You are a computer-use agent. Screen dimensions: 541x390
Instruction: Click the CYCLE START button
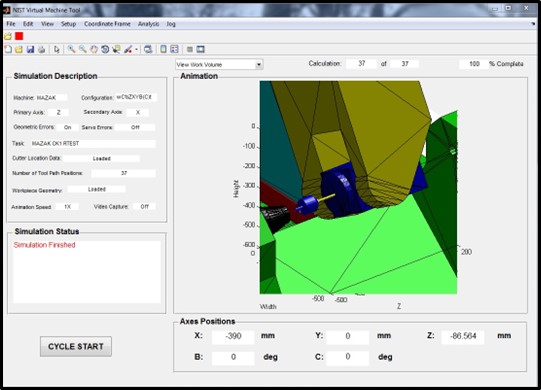tap(76, 347)
